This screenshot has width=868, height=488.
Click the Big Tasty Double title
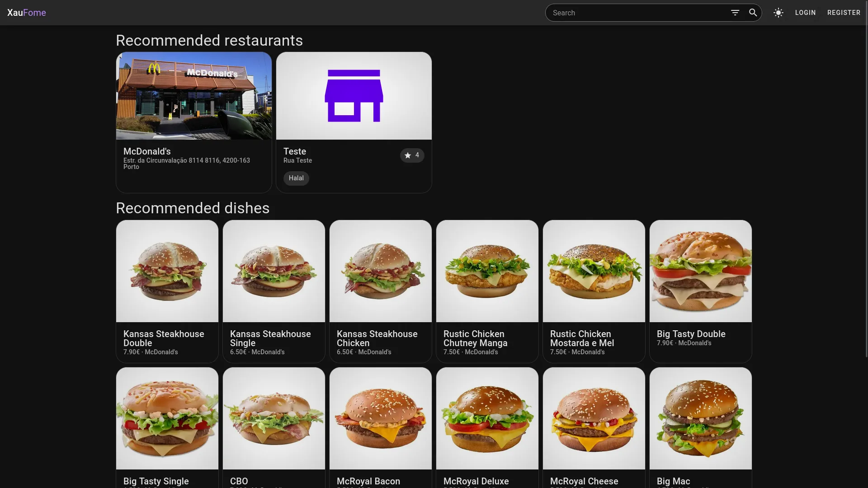691,334
